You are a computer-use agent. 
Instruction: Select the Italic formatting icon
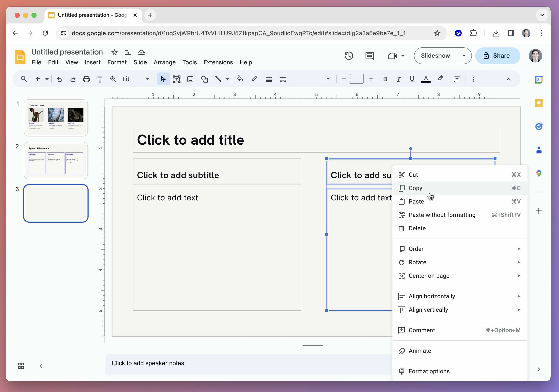[398, 79]
